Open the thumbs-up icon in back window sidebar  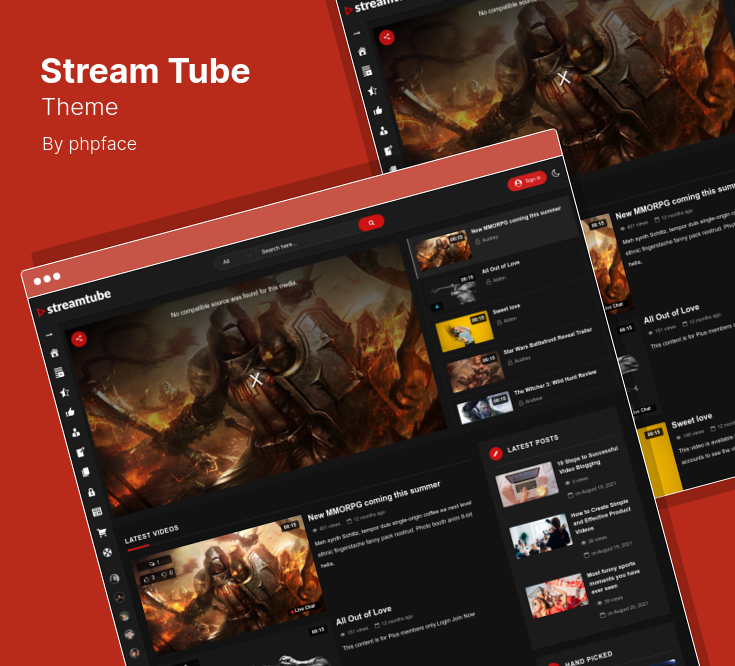click(x=378, y=111)
